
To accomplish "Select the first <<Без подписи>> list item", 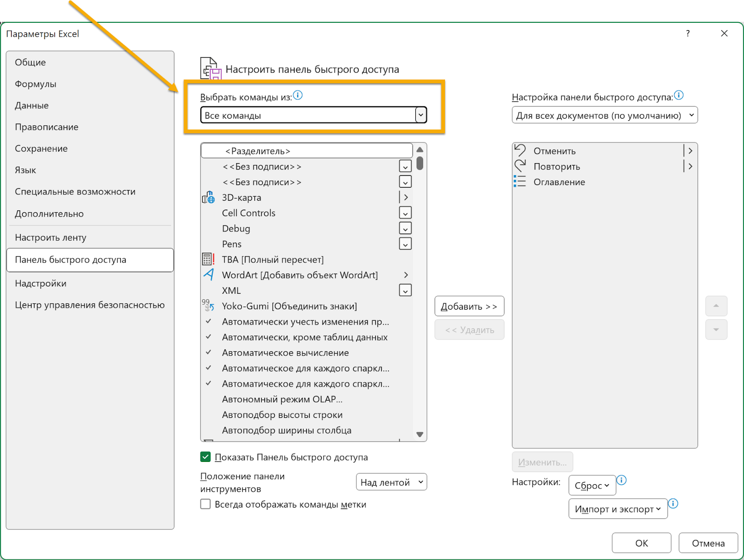I will click(307, 166).
